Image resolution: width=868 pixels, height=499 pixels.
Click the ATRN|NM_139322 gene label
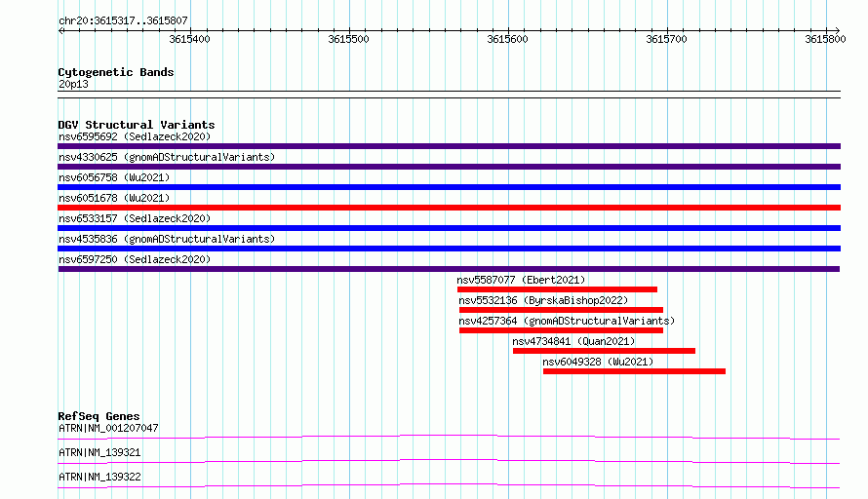click(99, 477)
